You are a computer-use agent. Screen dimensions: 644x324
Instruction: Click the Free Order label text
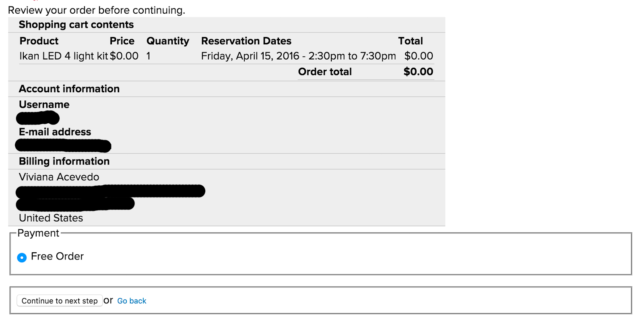tap(57, 256)
